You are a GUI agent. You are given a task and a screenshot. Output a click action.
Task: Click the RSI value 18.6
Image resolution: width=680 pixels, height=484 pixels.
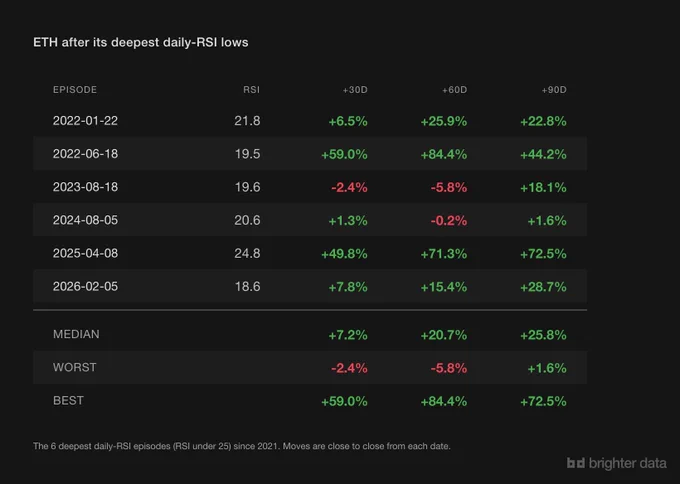click(x=248, y=286)
